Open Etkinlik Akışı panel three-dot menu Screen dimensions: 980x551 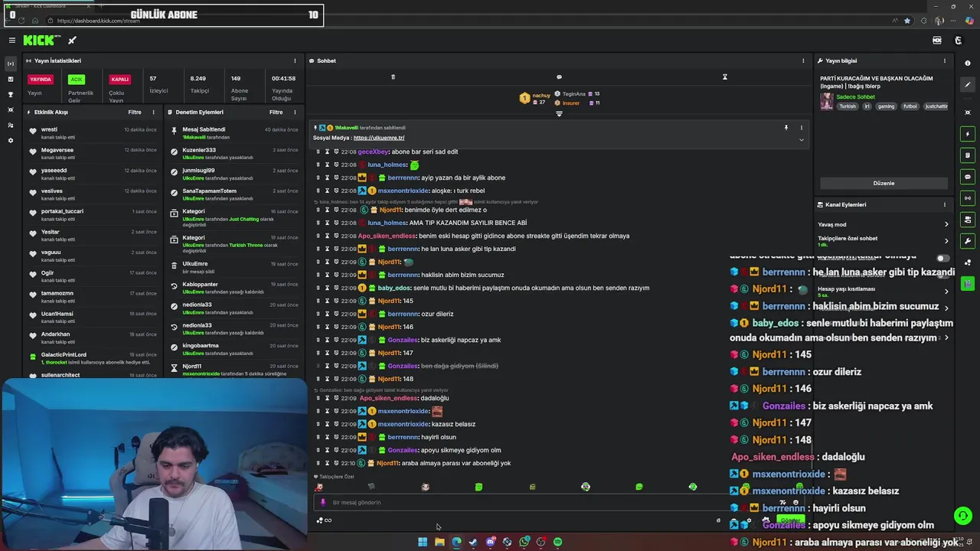click(x=153, y=112)
